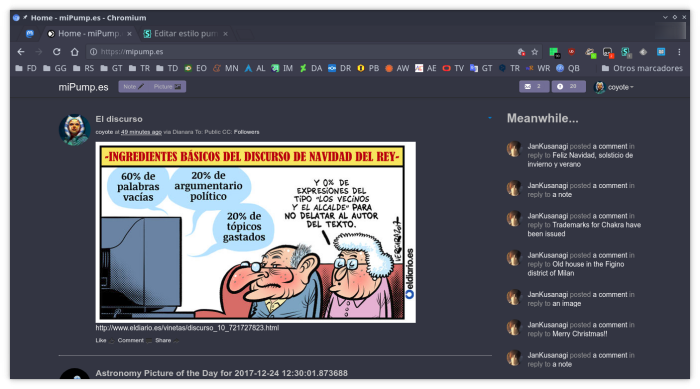
Task: Open the Merry Christmas!! reply link
Action: tap(580, 334)
